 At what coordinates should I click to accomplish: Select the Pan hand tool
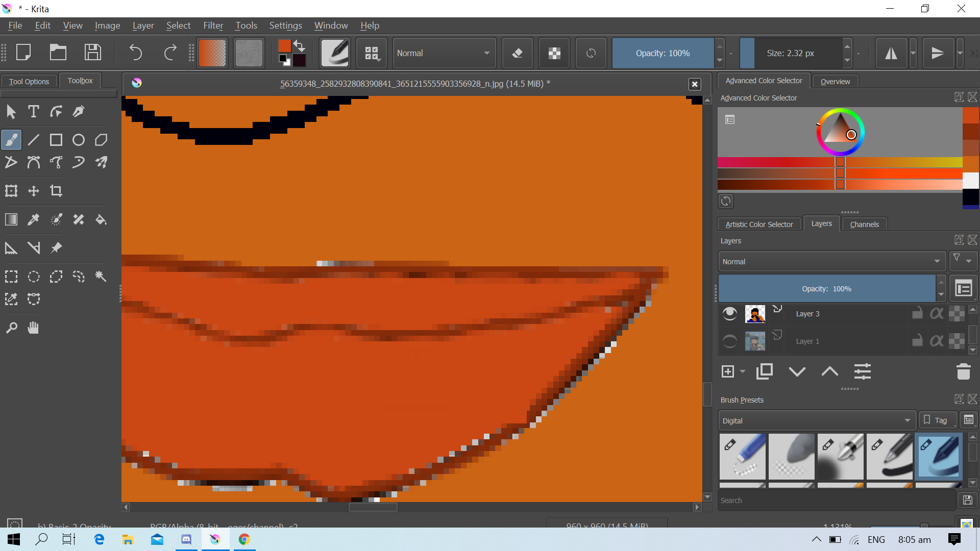(x=34, y=328)
